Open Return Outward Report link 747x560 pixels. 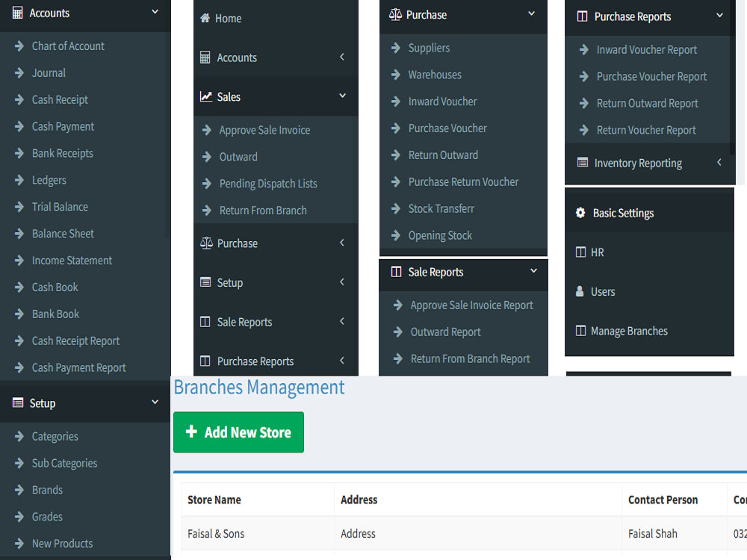(x=647, y=103)
